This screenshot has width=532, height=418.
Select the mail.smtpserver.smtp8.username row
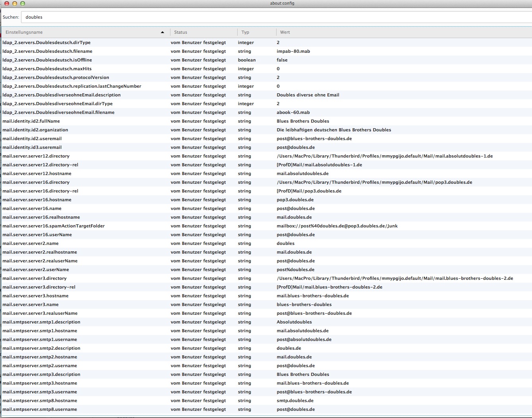pos(40,409)
